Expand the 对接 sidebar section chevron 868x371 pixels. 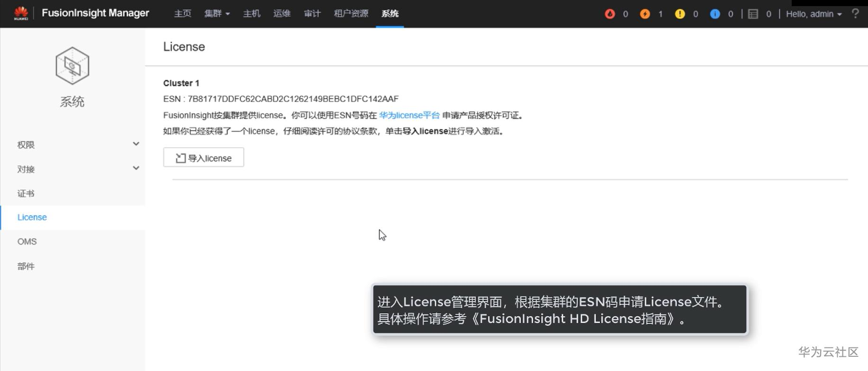136,168
